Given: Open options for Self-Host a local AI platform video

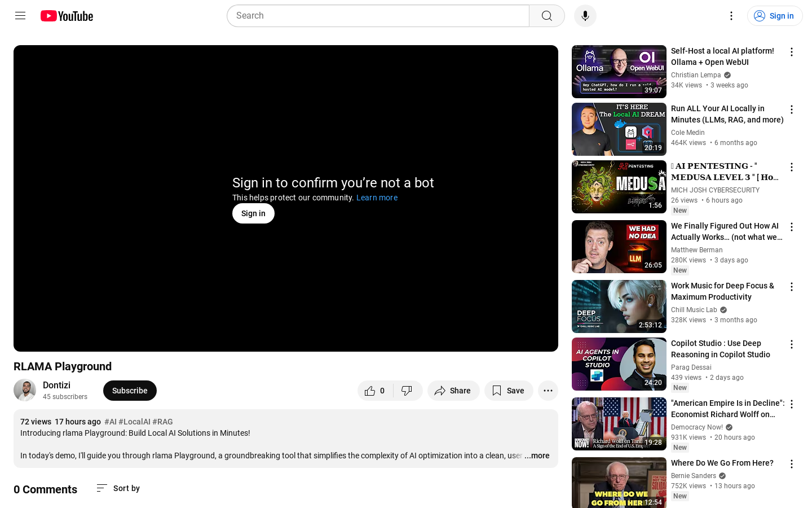Looking at the screenshot, I should pos(792,52).
